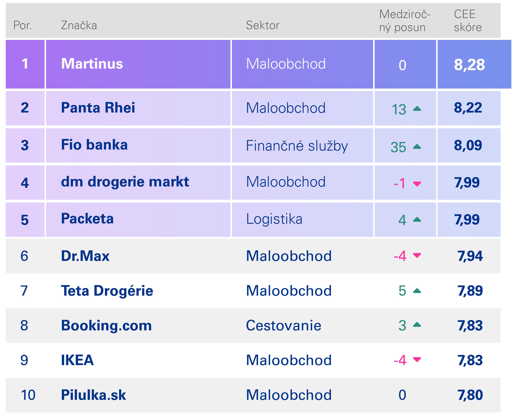
Task: Click Martinus's 8,28 CEE score
Action: click(x=469, y=65)
